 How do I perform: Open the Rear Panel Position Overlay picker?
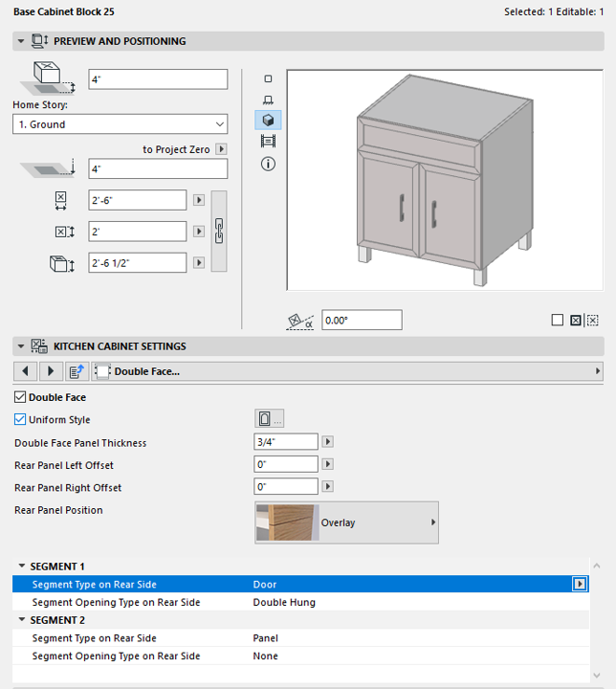[346, 522]
